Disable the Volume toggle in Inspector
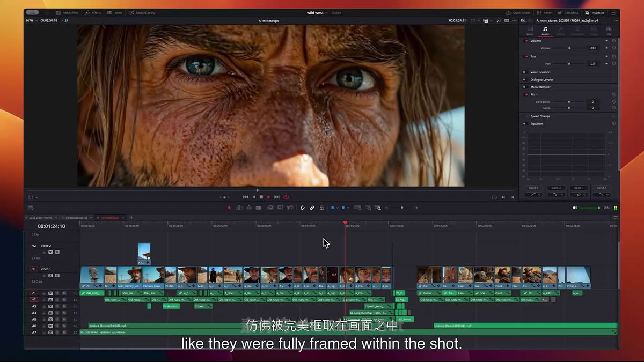 pos(526,41)
